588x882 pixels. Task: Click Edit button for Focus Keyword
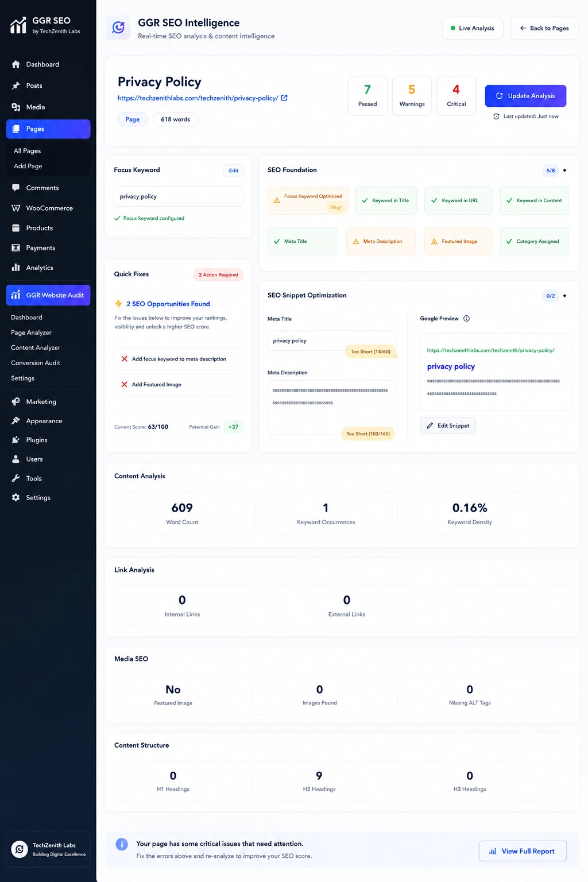click(234, 171)
